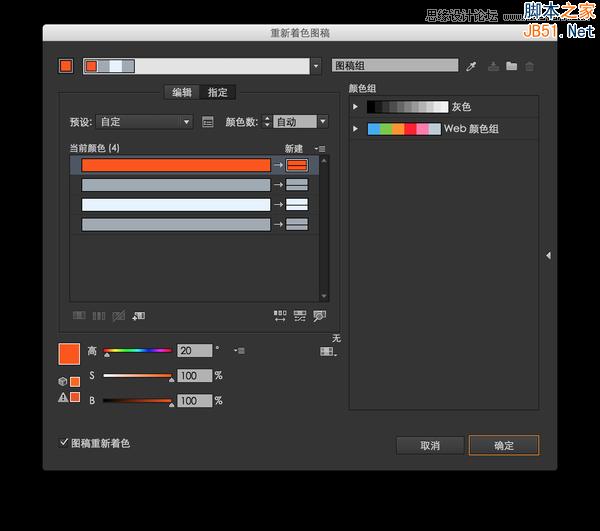
Task: Toggle recolor arrow on the last gray row
Action: [278, 224]
